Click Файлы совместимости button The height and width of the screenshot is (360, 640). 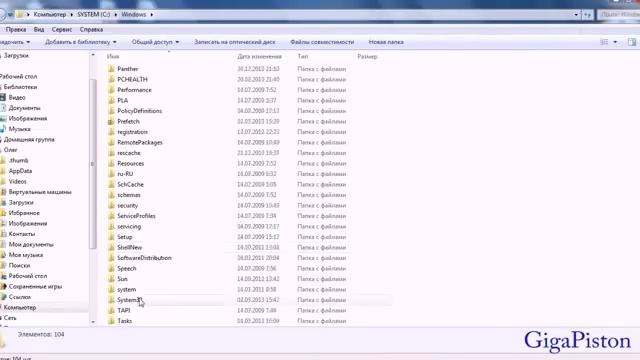pyautogui.click(x=322, y=42)
